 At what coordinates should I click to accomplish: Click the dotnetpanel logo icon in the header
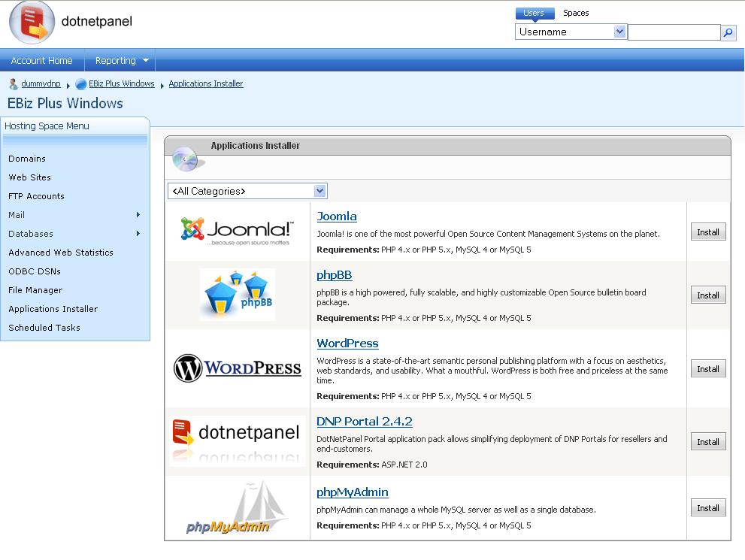32,23
